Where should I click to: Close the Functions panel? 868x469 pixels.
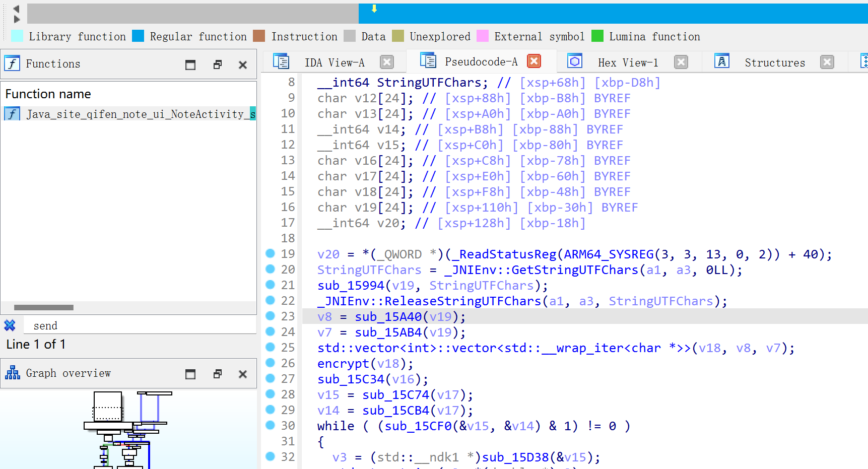pyautogui.click(x=243, y=64)
